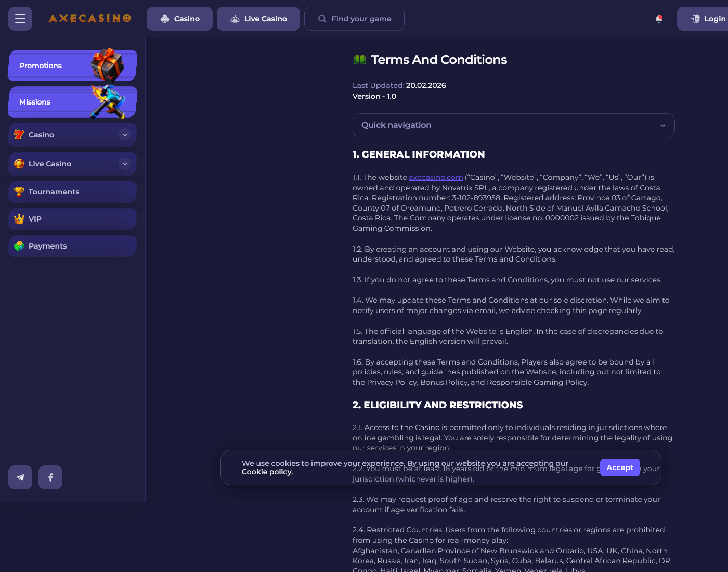
Task: Click the trophy Tournaments icon
Action: (x=19, y=192)
